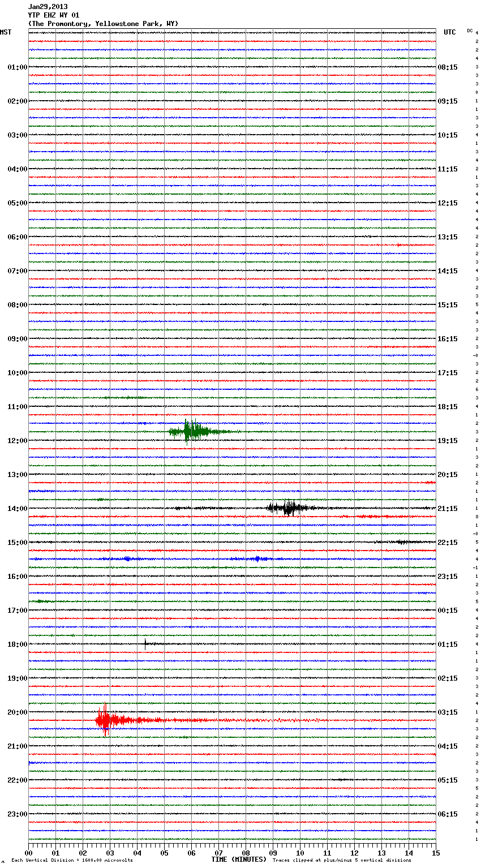481x868 pixels.
Task: Click the 00:15 UTC row label
Action: [448, 611]
